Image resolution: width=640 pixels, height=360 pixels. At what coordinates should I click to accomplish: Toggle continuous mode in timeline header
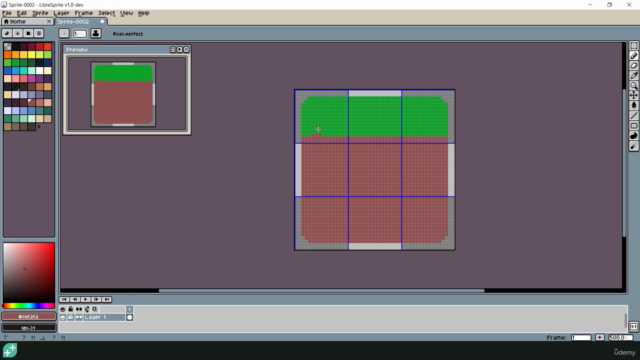(79, 309)
